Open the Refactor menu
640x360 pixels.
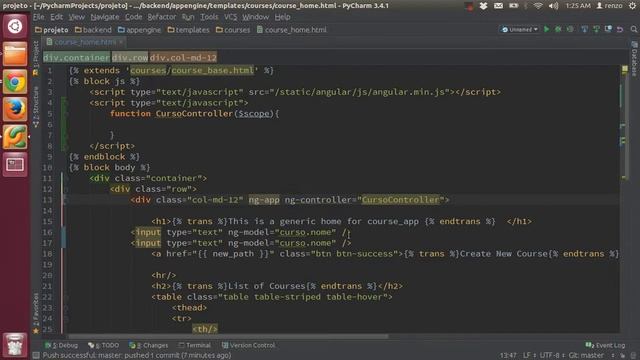162,17
